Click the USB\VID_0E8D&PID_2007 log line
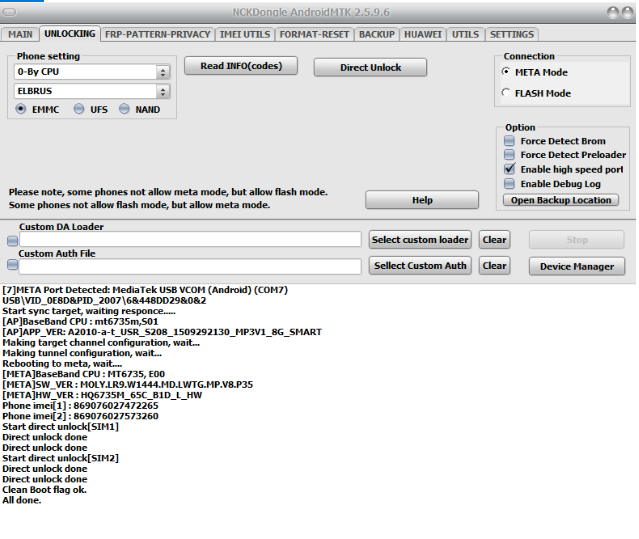 [104, 301]
